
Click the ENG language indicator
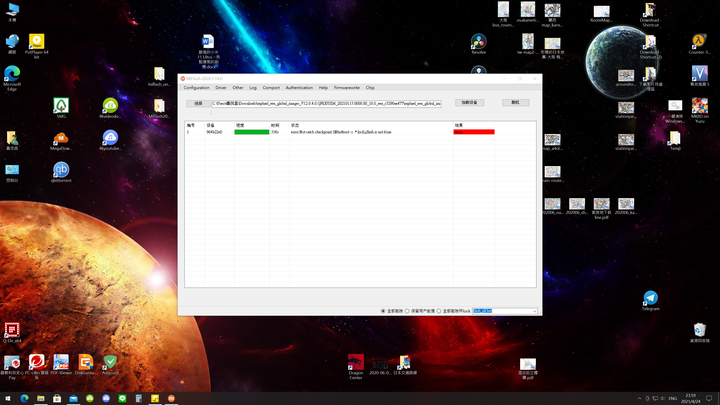(673, 398)
